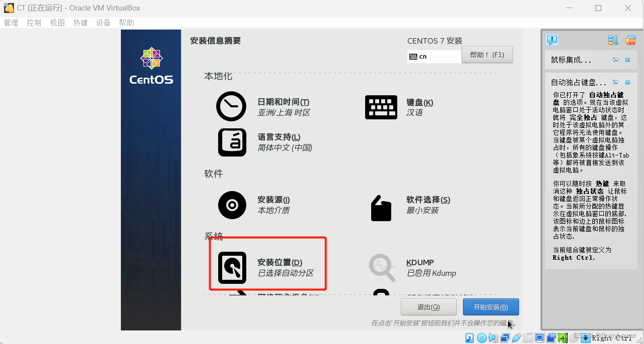Click the shared folders status bar icon
This screenshot has width=644, height=344.
pos(528,338)
